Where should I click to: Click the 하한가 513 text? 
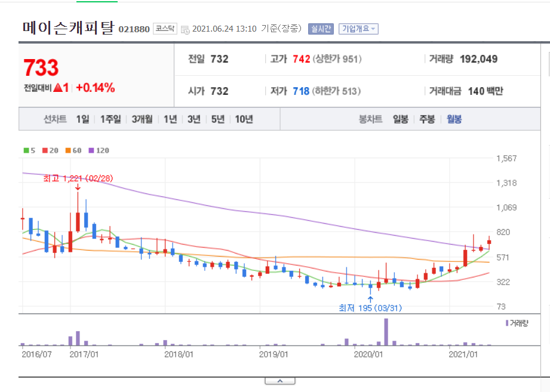336,91
